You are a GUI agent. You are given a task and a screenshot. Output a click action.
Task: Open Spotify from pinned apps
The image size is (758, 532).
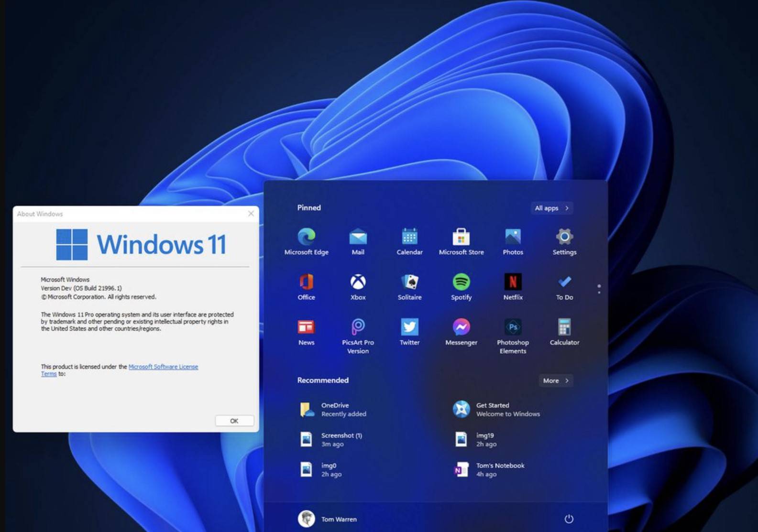[461, 287]
